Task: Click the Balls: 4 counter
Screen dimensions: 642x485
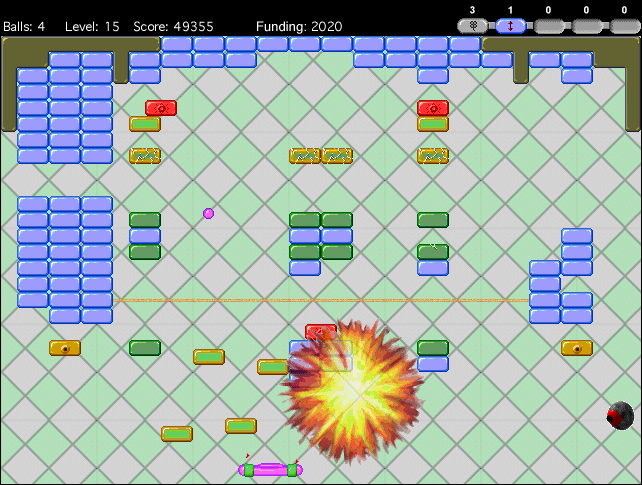Action: 24,26
